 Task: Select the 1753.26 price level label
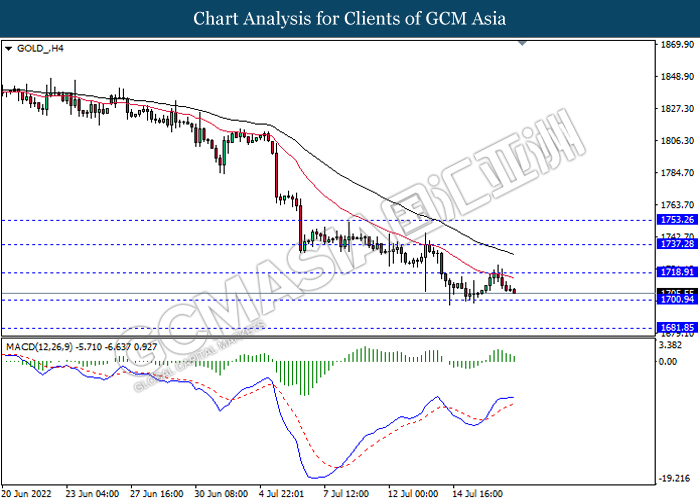click(x=677, y=220)
